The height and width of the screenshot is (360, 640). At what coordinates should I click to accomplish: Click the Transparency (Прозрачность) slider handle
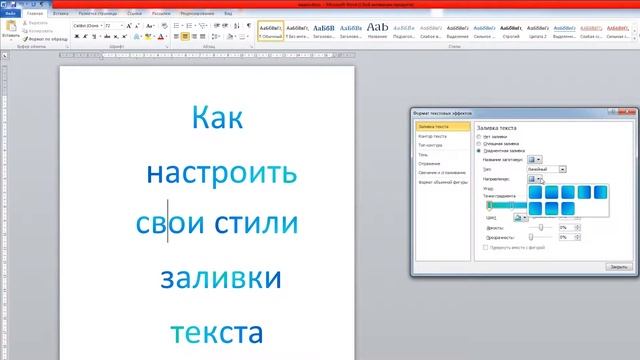(531, 237)
